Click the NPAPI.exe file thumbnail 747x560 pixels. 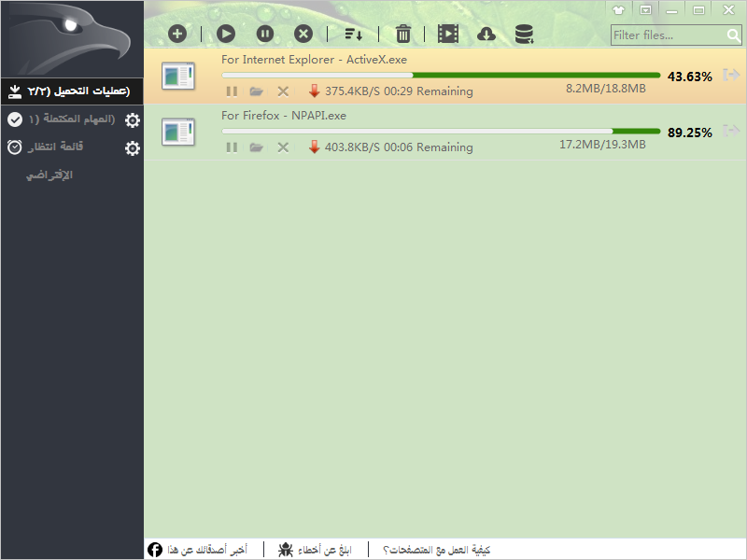click(178, 132)
